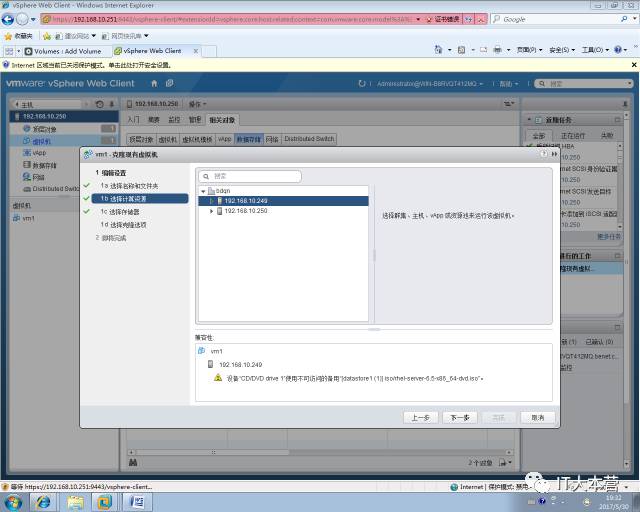Open the Actions dropdown beside 192.168.10.250
This screenshot has height=512, width=640.
pos(198,104)
